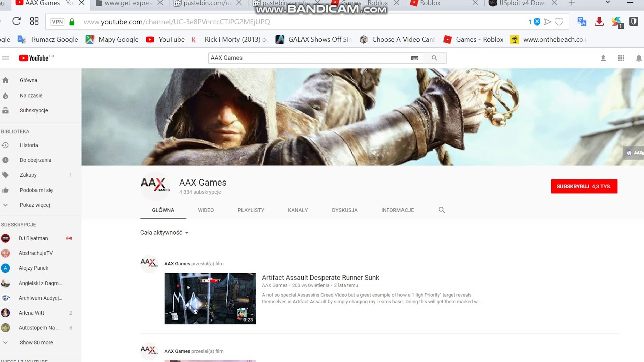Viewport: 644px width, 362px height.
Task: Click the SUBSKRYBUJ 4,3 TYS. button
Action: tap(584, 186)
